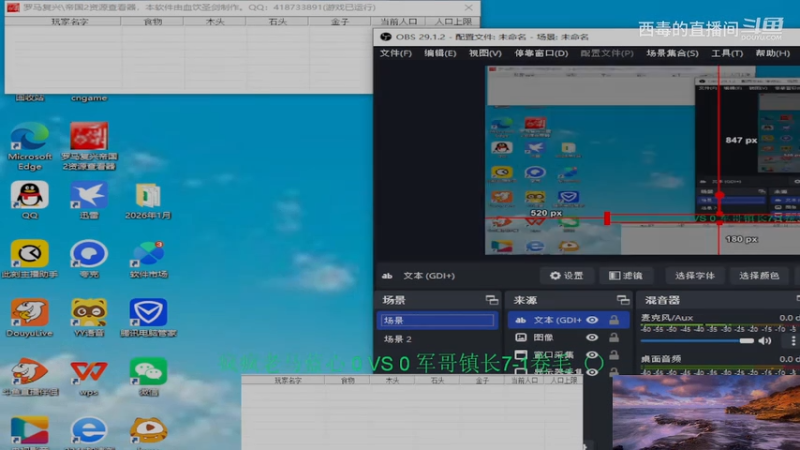
Task: Open the 帮助(H) menu in OBS
Action: (x=772, y=53)
